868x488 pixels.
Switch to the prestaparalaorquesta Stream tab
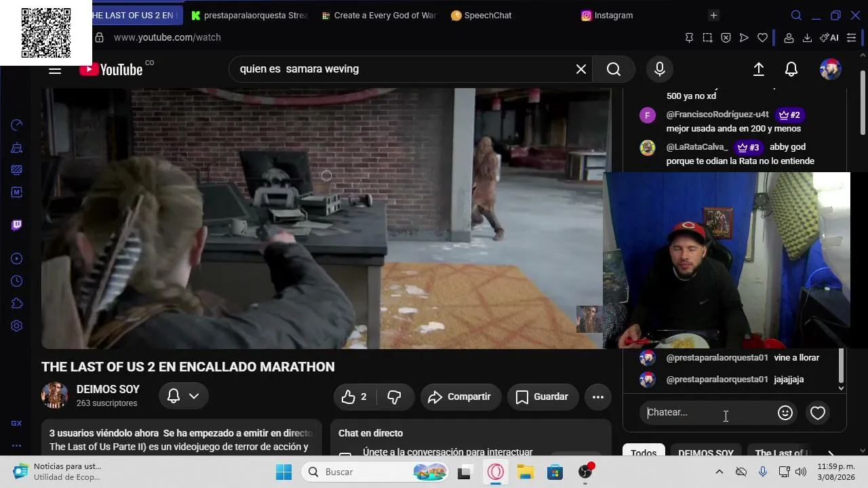250,16
